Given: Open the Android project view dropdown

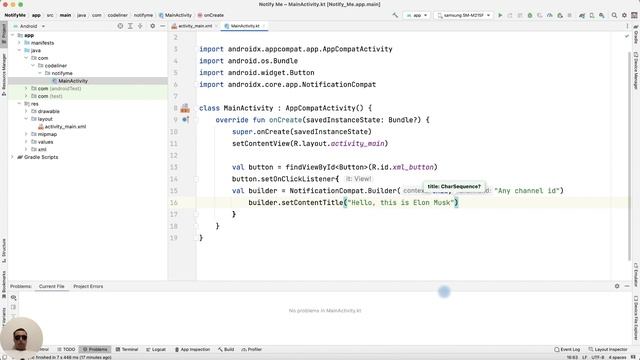Looking at the screenshot, I should point(29,26).
